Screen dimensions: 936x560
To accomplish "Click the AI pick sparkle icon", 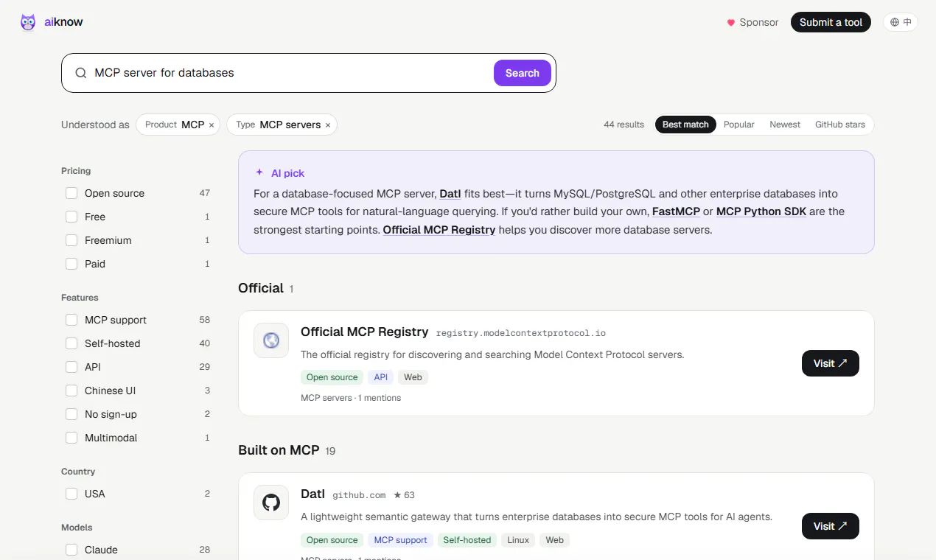I will pyautogui.click(x=259, y=172).
